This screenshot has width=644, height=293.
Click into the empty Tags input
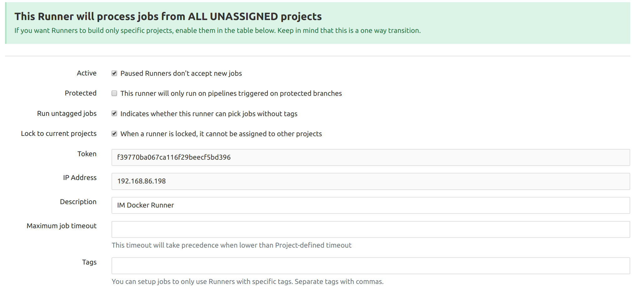tap(370, 266)
